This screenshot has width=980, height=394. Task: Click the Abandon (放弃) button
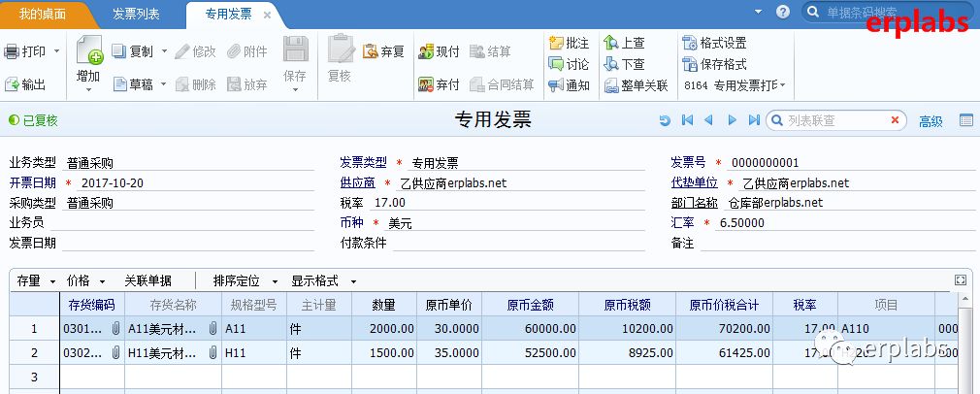(246, 84)
